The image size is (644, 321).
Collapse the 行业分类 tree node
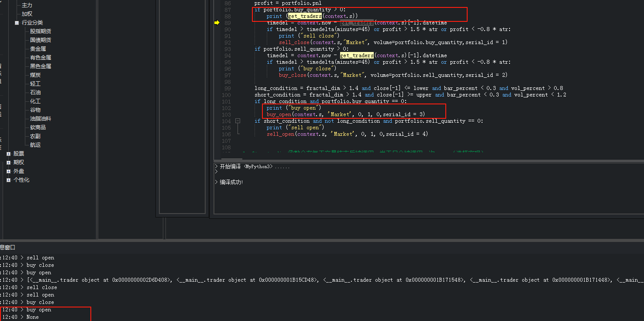(17, 23)
